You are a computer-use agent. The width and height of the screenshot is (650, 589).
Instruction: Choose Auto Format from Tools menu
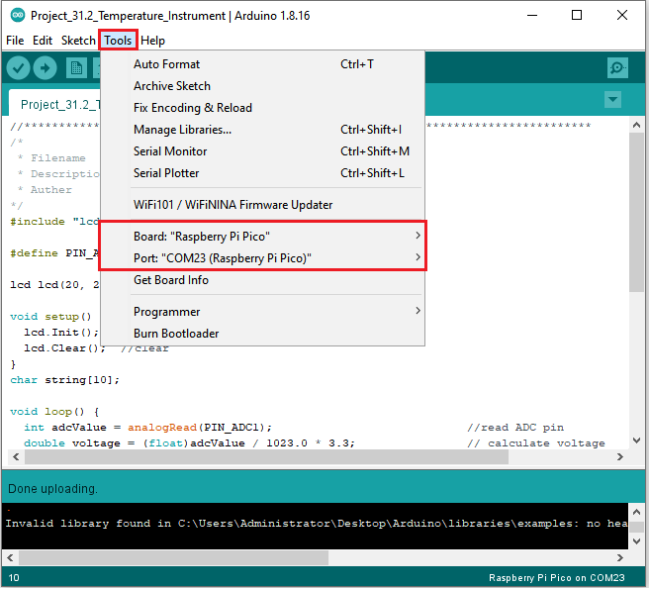coord(262,64)
